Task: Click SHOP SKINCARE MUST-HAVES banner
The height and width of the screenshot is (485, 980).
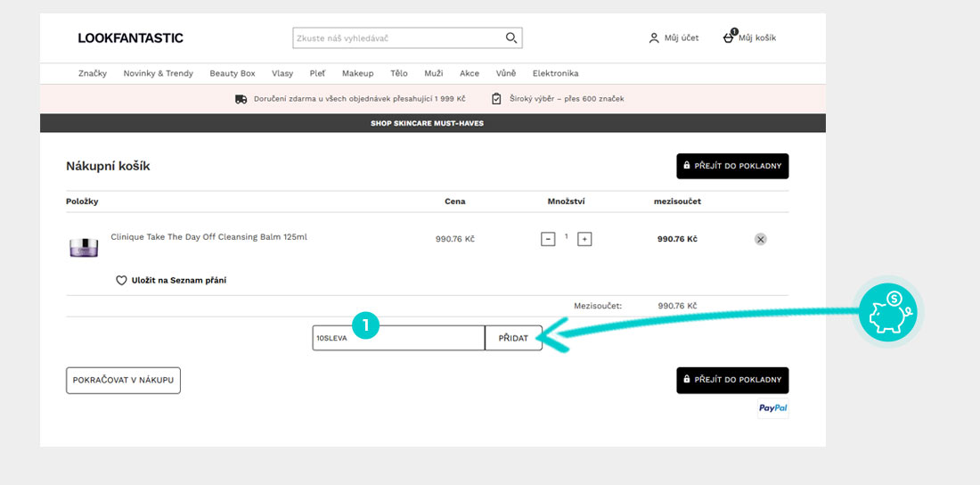Action: point(427,123)
